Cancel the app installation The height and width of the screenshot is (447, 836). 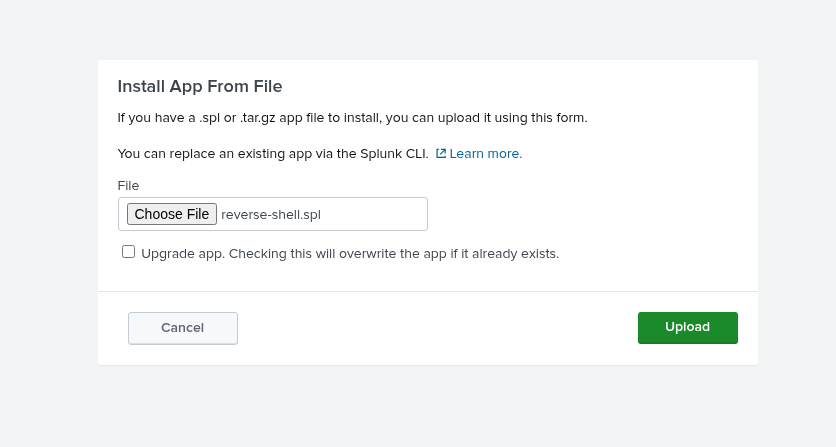[x=183, y=328]
